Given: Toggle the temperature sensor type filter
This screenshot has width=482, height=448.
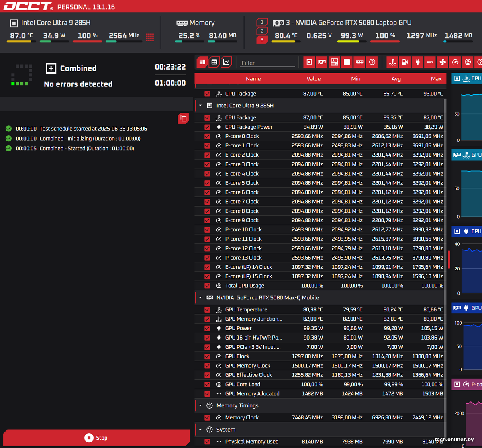Looking at the screenshot, I should point(392,62).
